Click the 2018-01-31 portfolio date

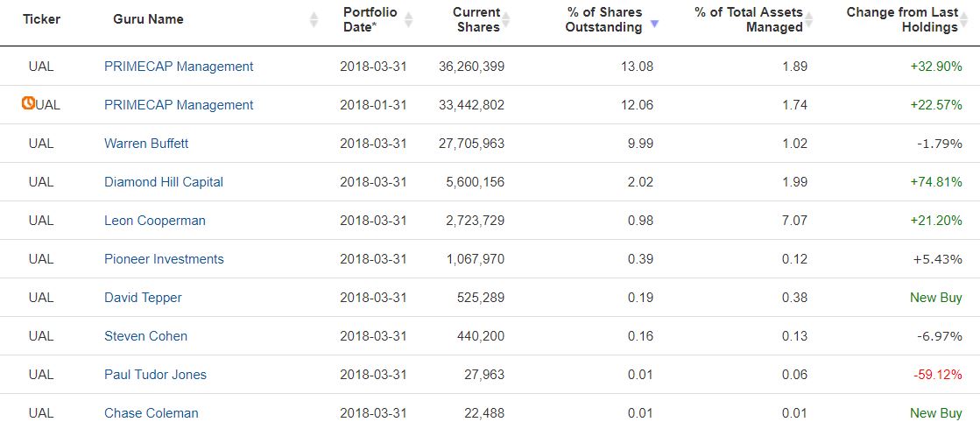point(373,105)
